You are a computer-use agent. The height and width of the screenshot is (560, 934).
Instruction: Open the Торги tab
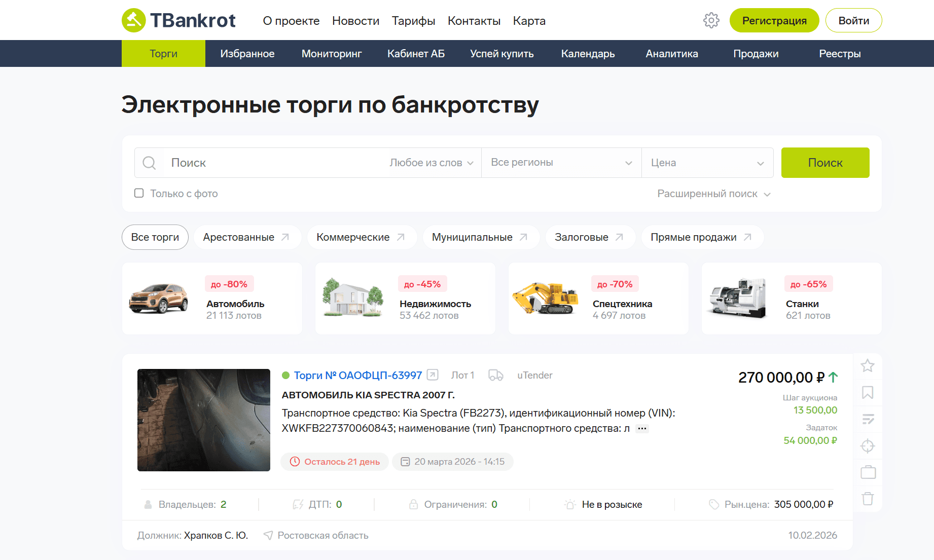tap(163, 54)
